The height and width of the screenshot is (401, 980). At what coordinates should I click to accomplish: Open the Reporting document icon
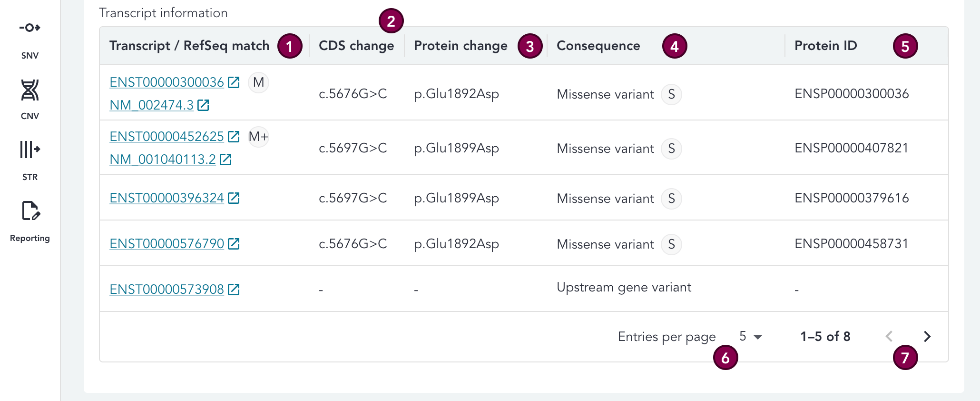click(30, 211)
